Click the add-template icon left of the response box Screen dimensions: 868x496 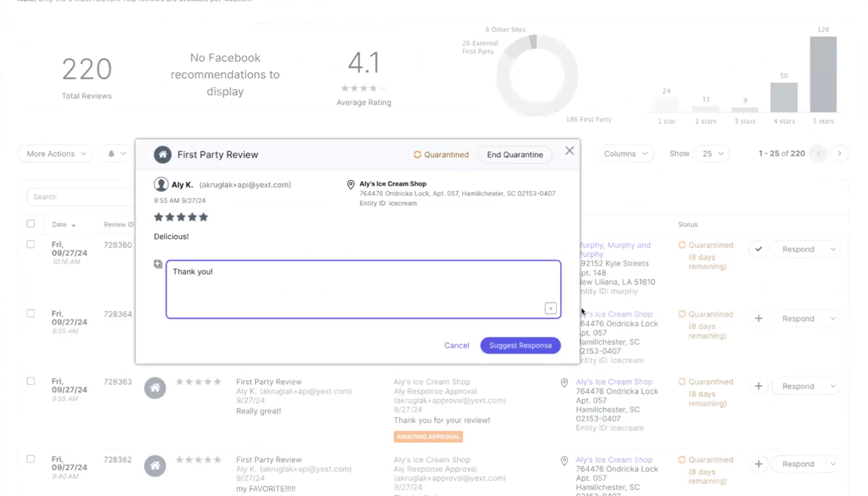(x=157, y=264)
